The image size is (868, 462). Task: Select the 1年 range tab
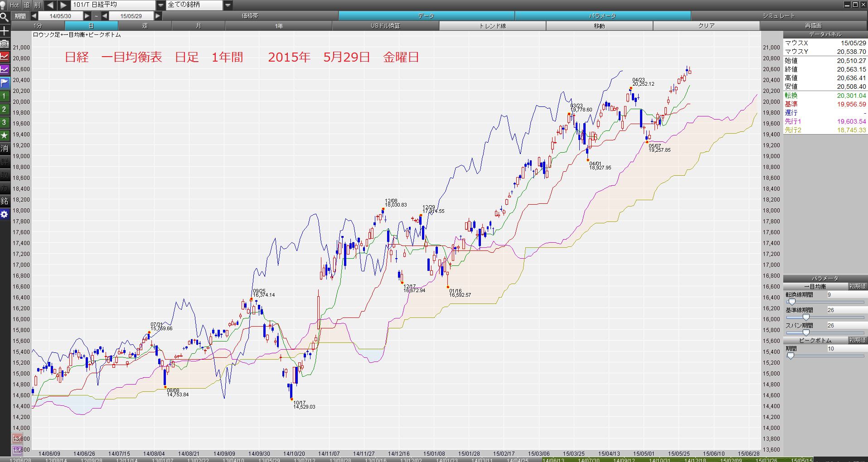coord(279,26)
